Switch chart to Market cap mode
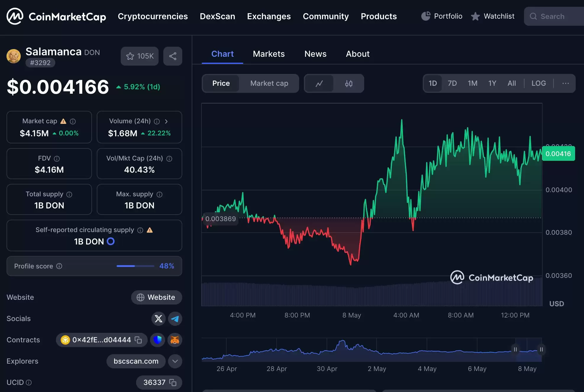Image resolution: width=584 pixels, height=392 pixels. 269,84
